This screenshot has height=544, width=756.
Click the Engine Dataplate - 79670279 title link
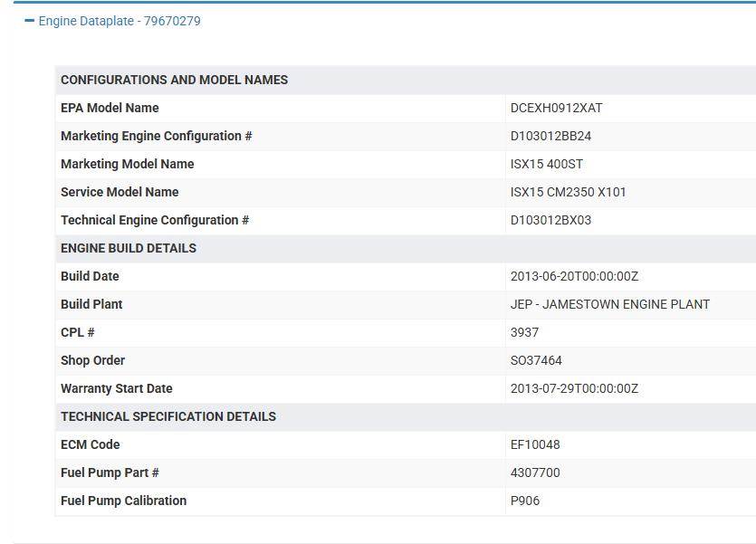click(x=120, y=21)
